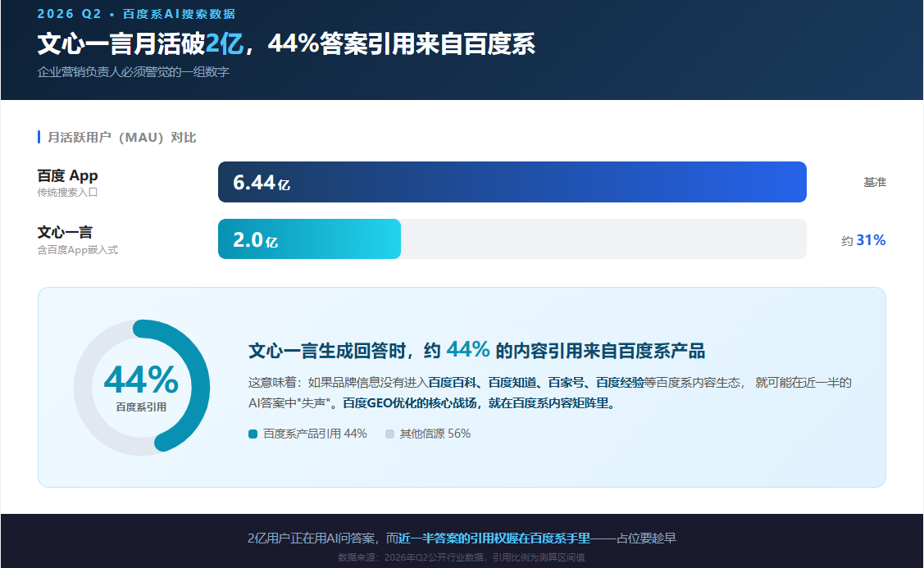The image size is (924, 568).
Task: Click the '文心一言' row label
Action: point(65,232)
